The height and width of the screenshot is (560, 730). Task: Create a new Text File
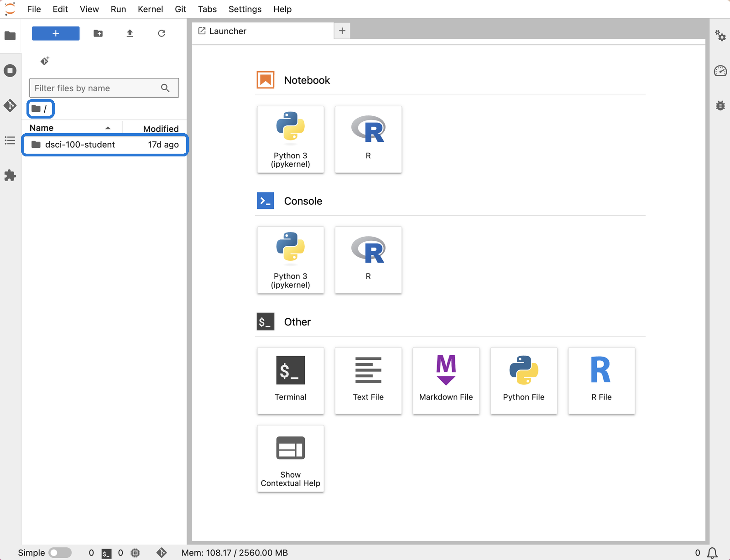click(368, 381)
